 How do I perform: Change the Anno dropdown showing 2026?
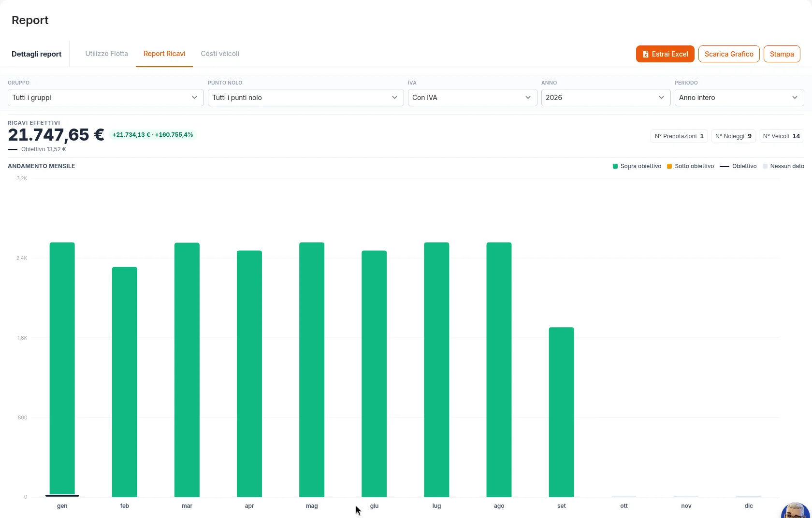click(606, 98)
